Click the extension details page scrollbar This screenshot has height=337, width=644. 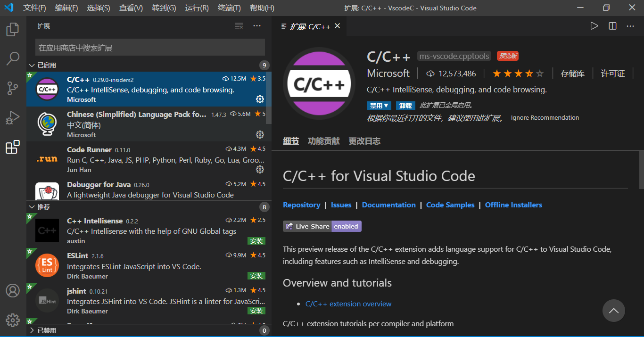point(641,170)
